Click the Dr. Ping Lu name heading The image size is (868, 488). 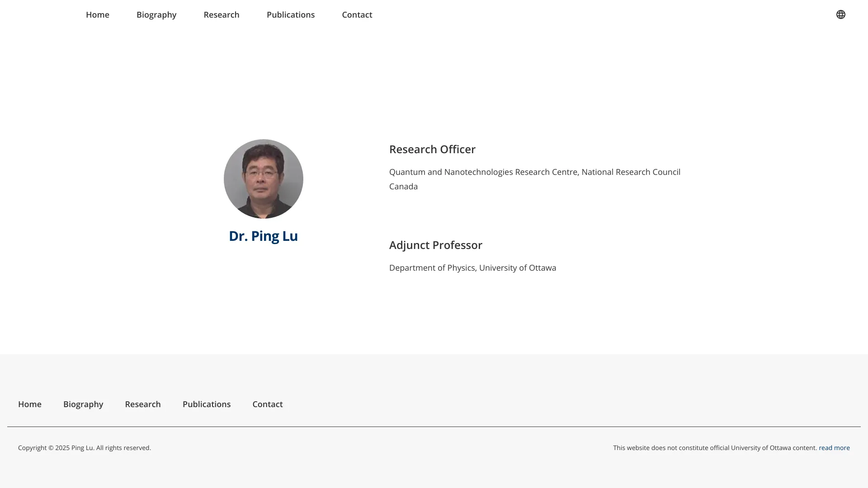[x=263, y=236]
